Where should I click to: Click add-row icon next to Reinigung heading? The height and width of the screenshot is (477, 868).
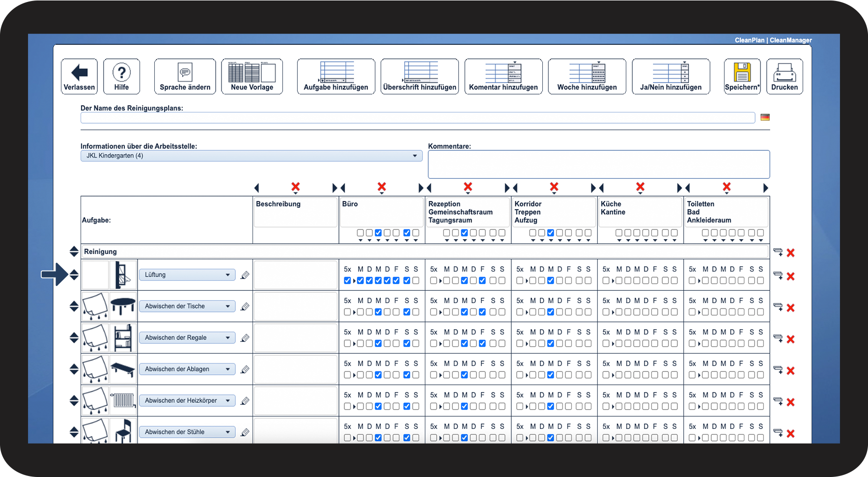[x=778, y=253]
